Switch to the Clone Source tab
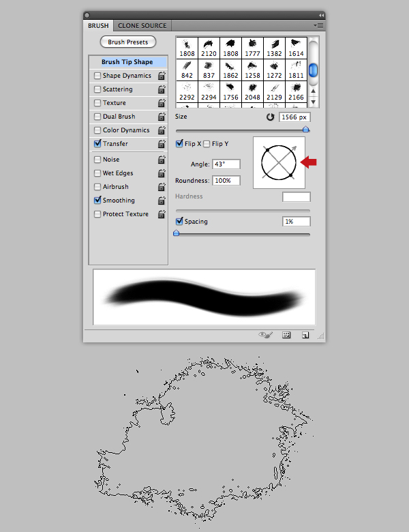 coord(142,26)
